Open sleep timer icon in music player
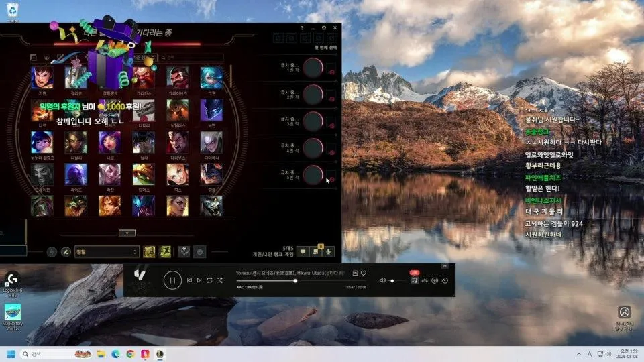The height and width of the screenshot is (362, 644). [445, 280]
